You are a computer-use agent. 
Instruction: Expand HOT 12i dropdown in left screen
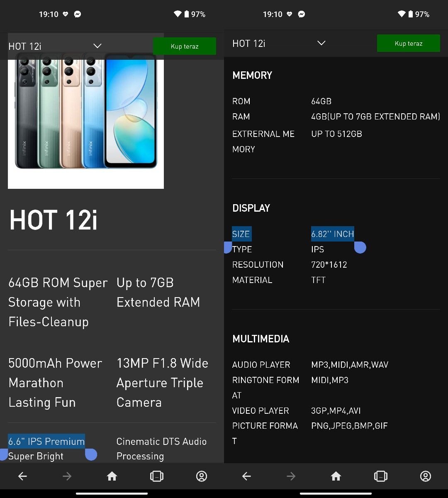point(97,46)
